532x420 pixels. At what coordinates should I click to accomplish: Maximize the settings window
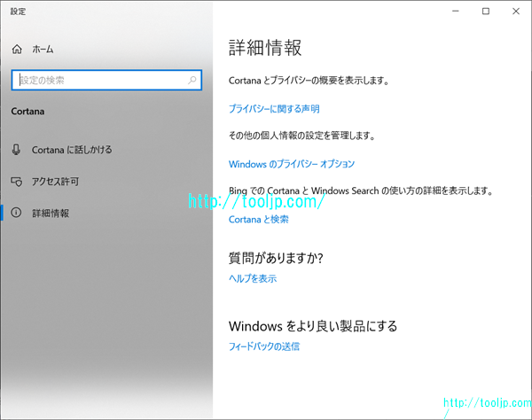tap(486, 12)
